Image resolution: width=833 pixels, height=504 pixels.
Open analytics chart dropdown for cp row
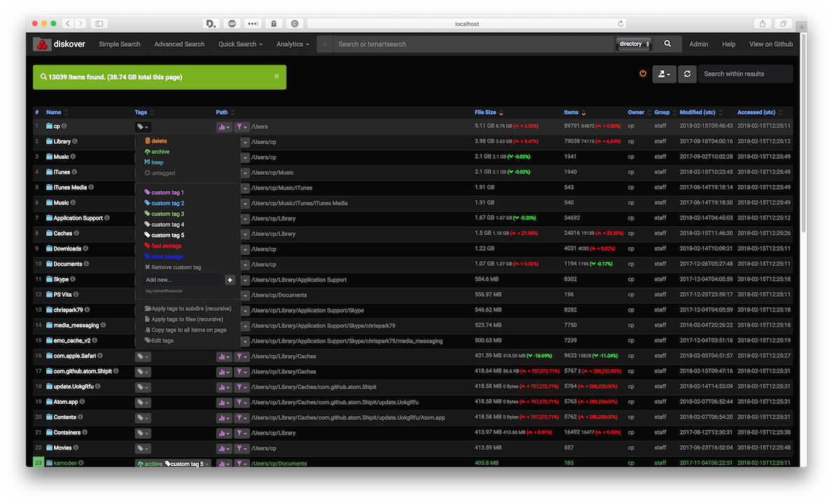pyautogui.click(x=223, y=127)
